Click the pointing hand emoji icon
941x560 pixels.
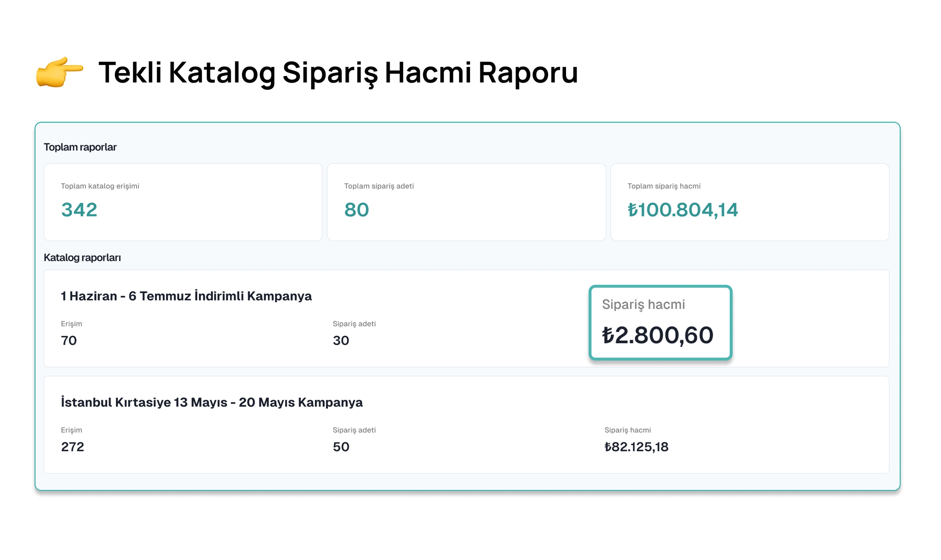point(59,72)
